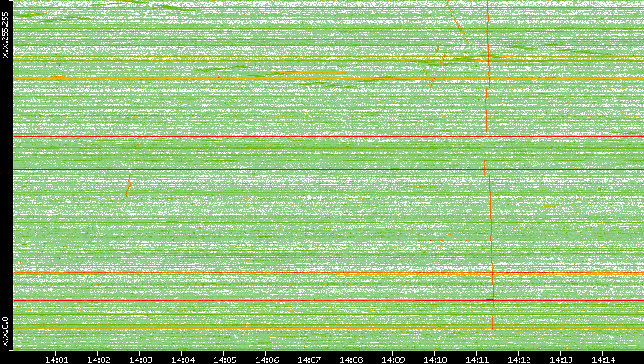Click the 14:10 time axis label
Screen dimensions: 644x364
pos(435,360)
